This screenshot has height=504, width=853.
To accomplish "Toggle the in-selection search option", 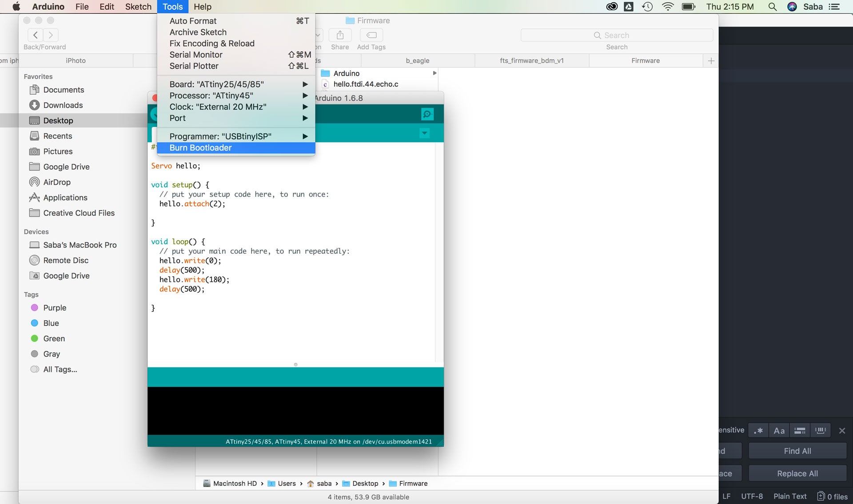I will point(800,430).
